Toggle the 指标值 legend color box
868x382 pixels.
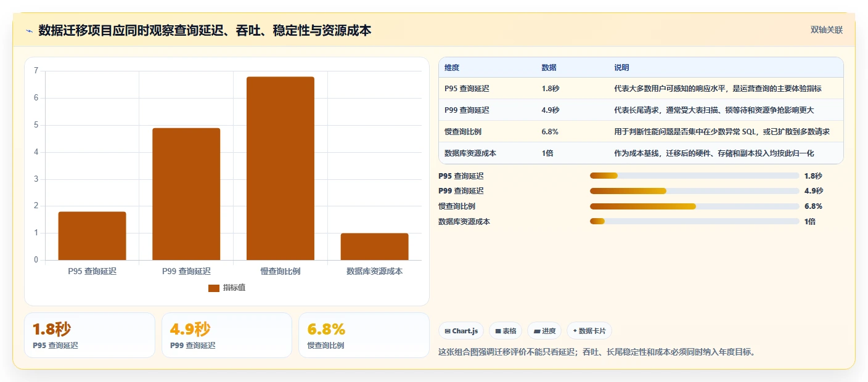pyautogui.click(x=214, y=288)
